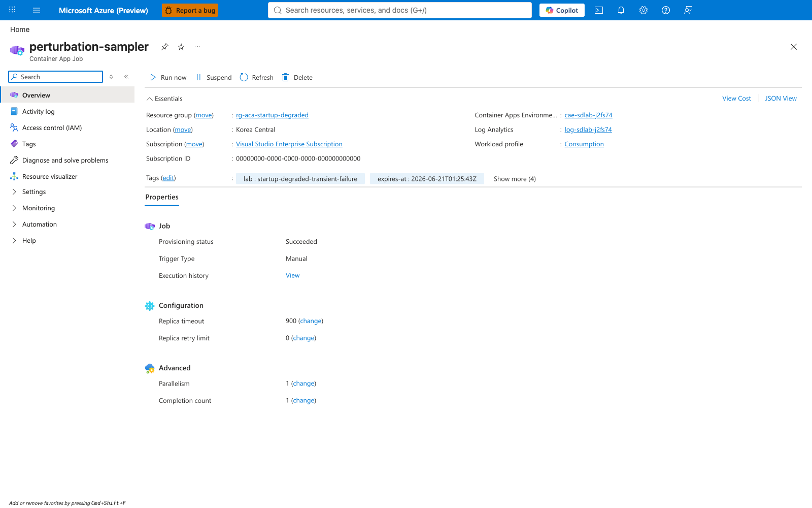View the Execution history
The width and height of the screenshot is (812, 508).
pyautogui.click(x=292, y=275)
